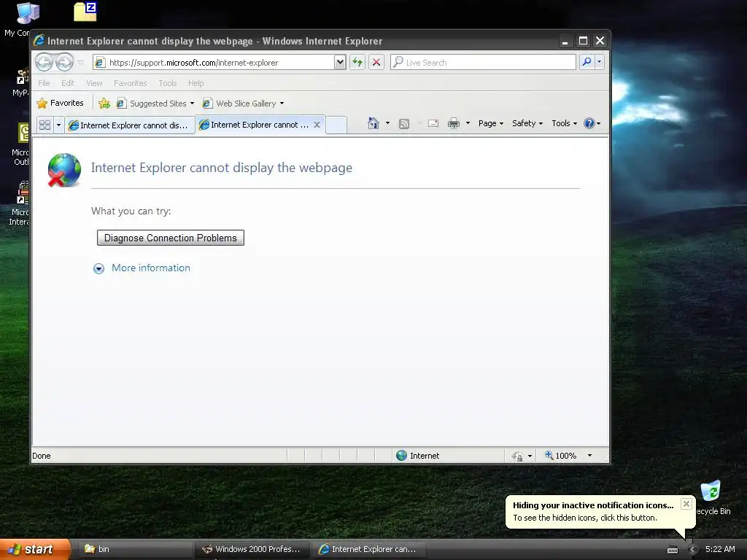Image resolution: width=747 pixels, height=560 pixels.
Task: Open the Help menu
Action: point(196,83)
